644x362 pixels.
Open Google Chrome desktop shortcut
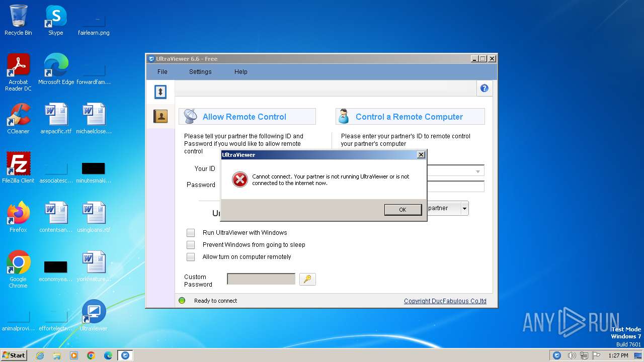pos(18,269)
